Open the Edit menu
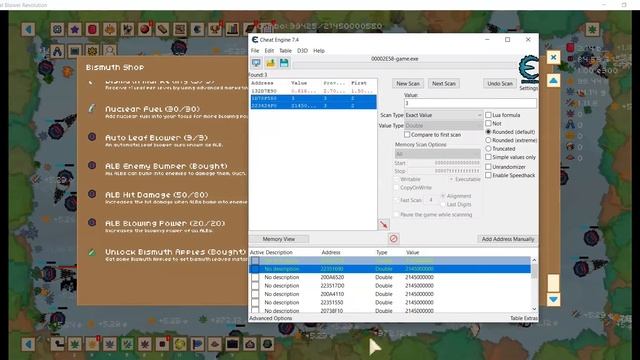The image size is (640, 360). pos(269,51)
